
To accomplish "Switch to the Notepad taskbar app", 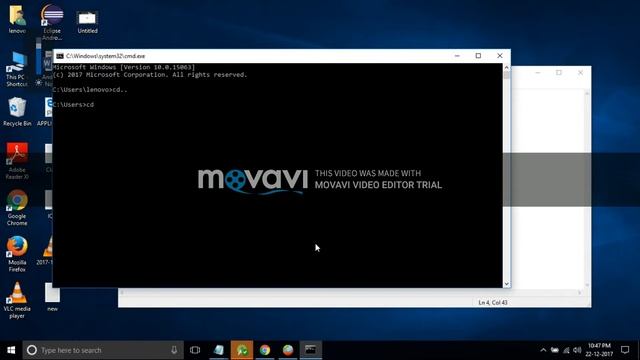I will [x=219, y=350].
